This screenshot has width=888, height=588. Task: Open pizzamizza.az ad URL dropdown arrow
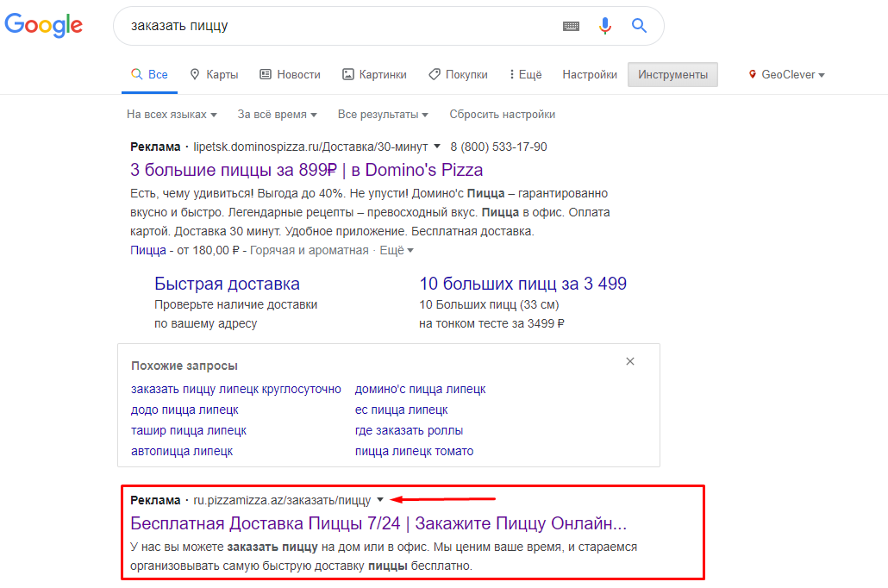point(380,500)
